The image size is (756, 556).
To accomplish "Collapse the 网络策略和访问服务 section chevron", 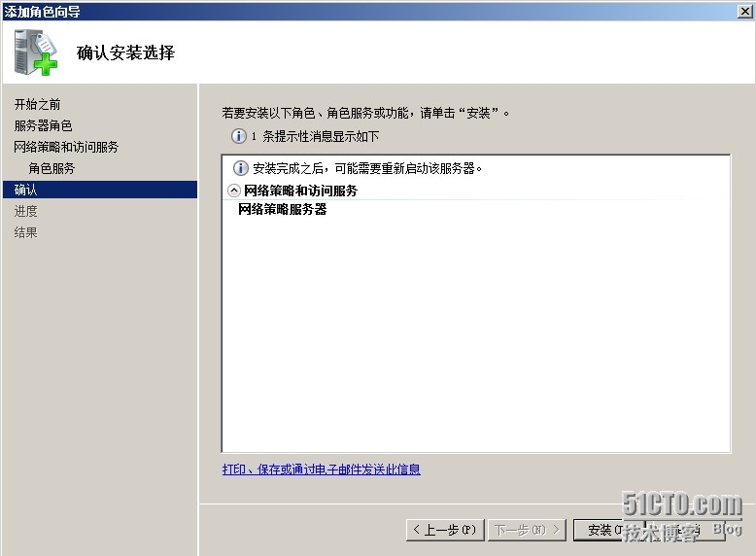I will pyautogui.click(x=233, y=191).
